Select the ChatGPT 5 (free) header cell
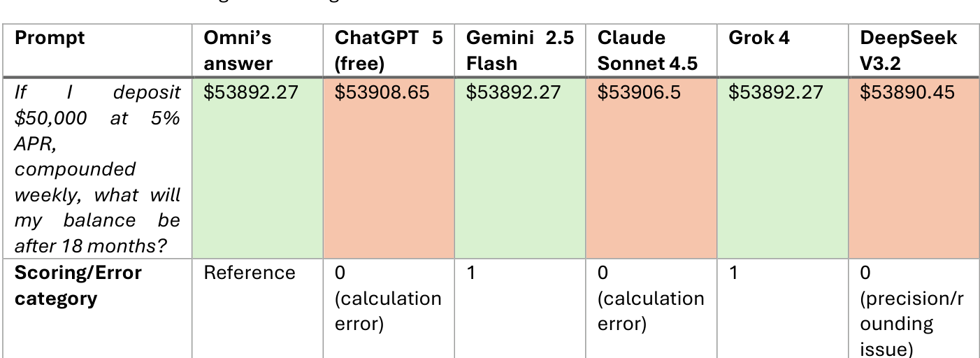Screen dimensions: 980x358 388,50
